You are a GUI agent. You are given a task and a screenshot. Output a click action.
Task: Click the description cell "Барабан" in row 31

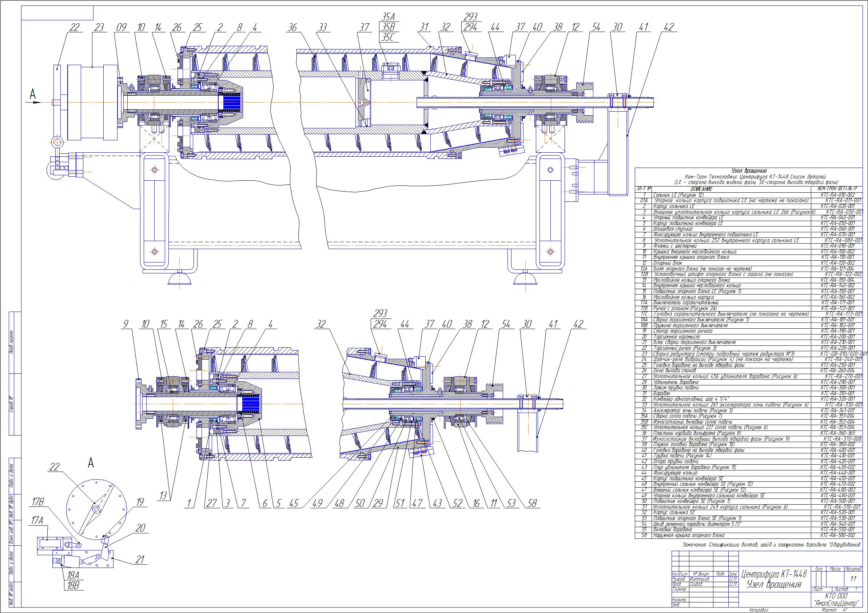[731, 393]
